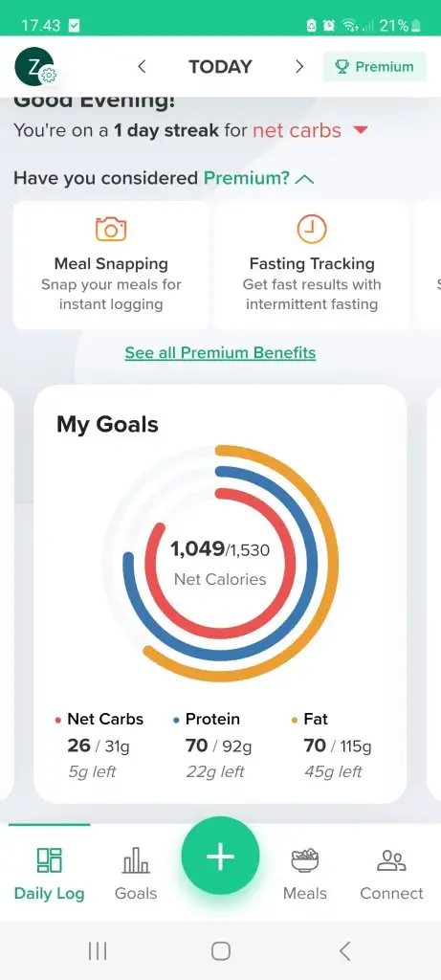Open See all Premium Benefits link
The height and width of the screenshot is (980, 441).
point(220,352)
